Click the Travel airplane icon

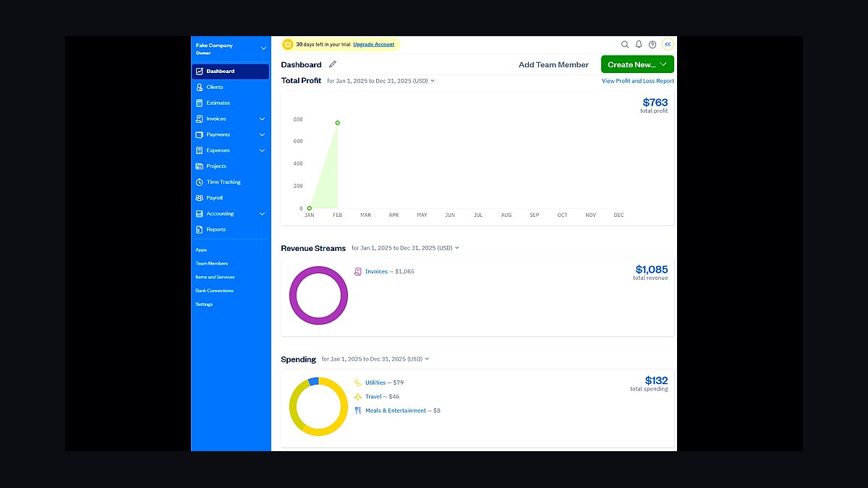point(358,396)
